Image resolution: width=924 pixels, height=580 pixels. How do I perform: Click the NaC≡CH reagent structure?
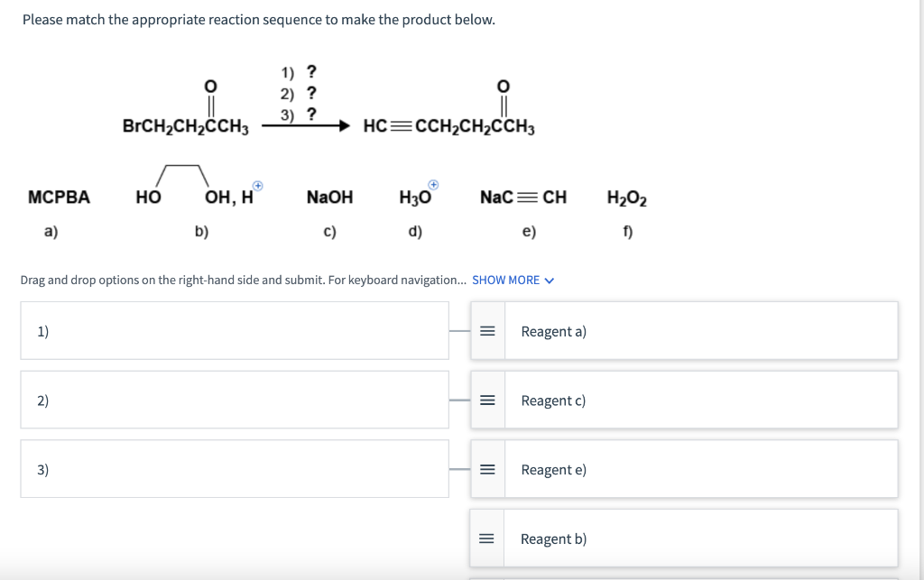point(523,197)
